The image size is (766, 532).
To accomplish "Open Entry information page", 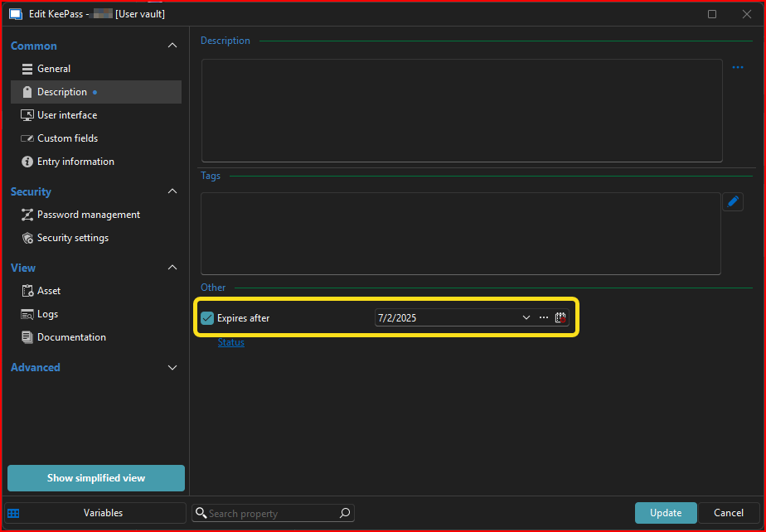I will pos(96,162).
